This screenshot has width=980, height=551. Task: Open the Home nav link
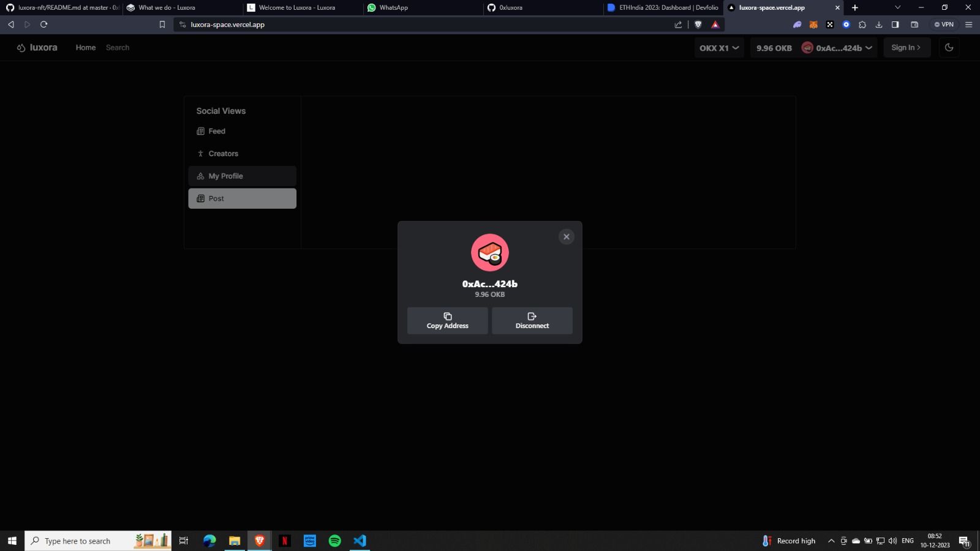coord(86,48)
